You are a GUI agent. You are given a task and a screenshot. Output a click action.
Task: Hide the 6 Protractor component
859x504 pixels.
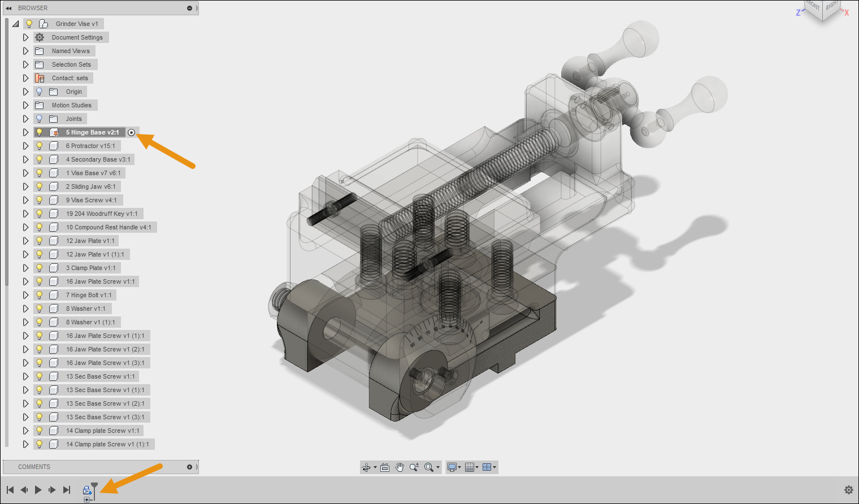(x=39, y=146)
